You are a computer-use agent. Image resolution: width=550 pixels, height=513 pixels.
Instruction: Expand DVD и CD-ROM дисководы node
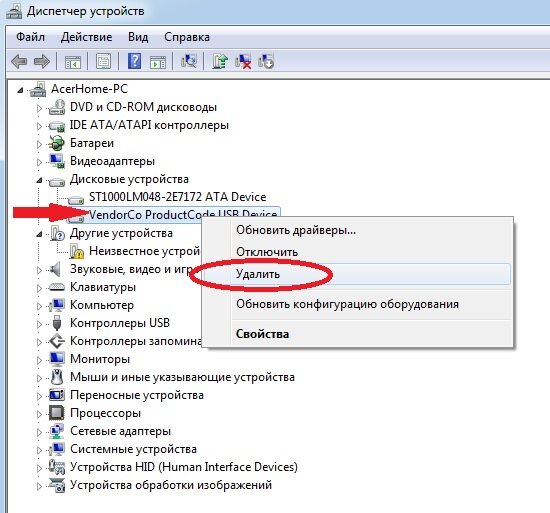[x=40, y=108]
